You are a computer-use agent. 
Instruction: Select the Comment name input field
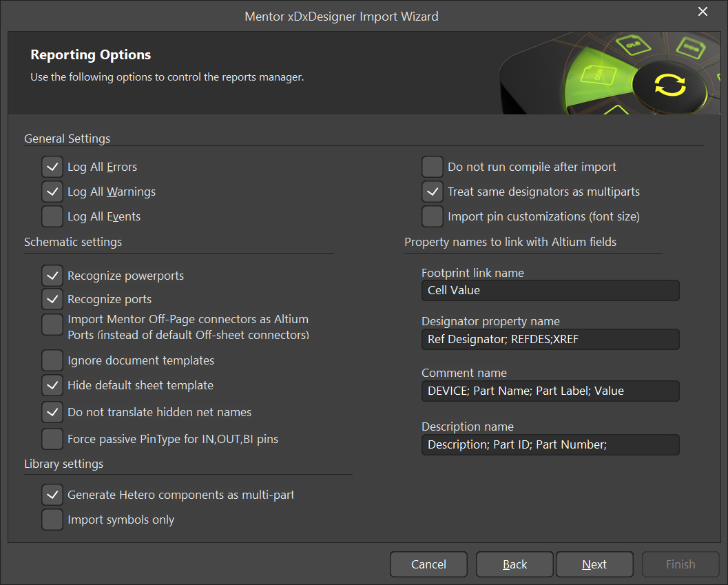coord(550,391)
